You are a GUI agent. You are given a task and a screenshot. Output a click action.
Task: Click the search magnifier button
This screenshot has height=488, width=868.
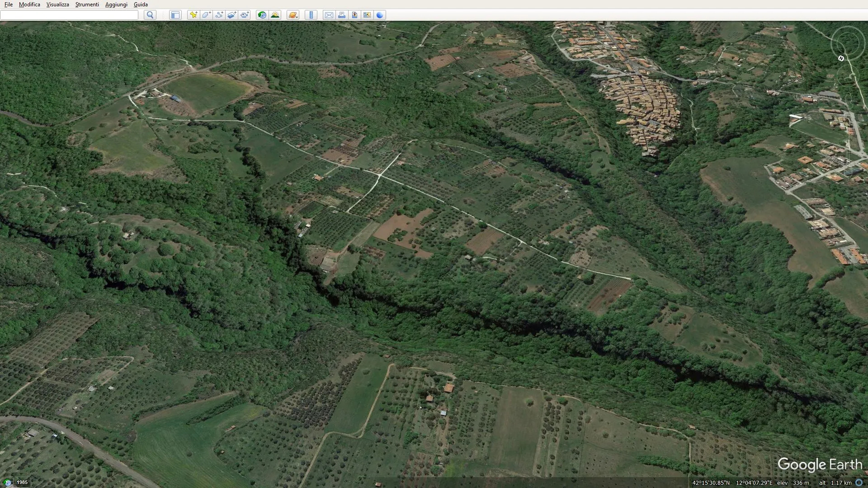(x=150, y=15)
